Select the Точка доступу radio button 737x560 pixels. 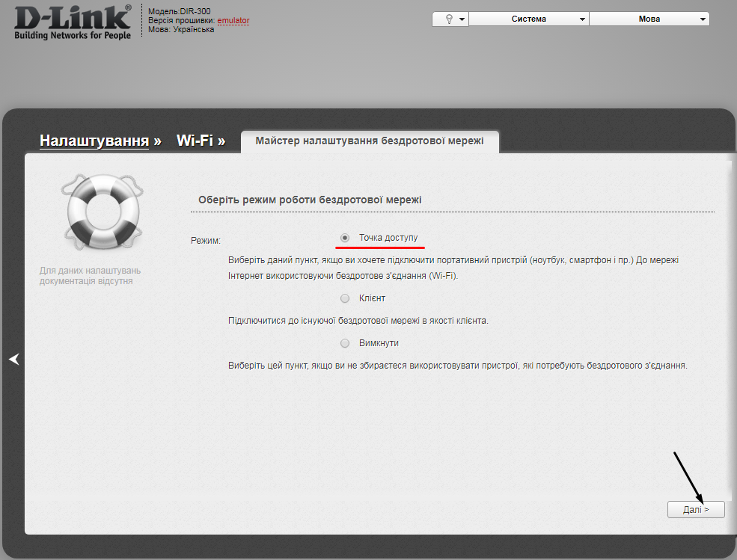pos(345,238)
